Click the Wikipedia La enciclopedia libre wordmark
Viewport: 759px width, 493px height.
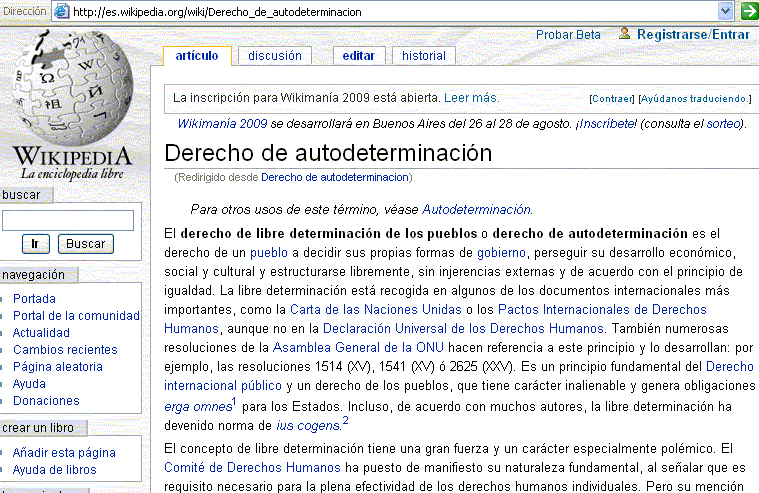(x=72, y=163)
